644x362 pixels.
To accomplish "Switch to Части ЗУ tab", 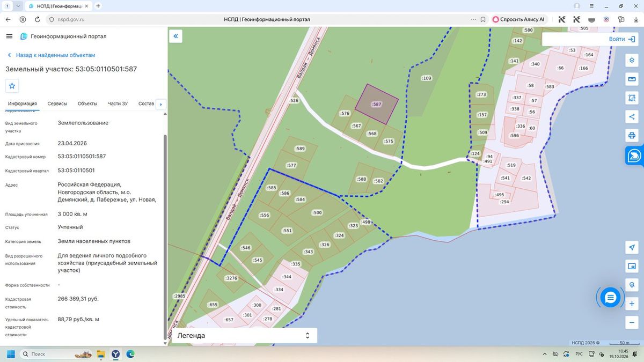I will (x=118, y=104).
